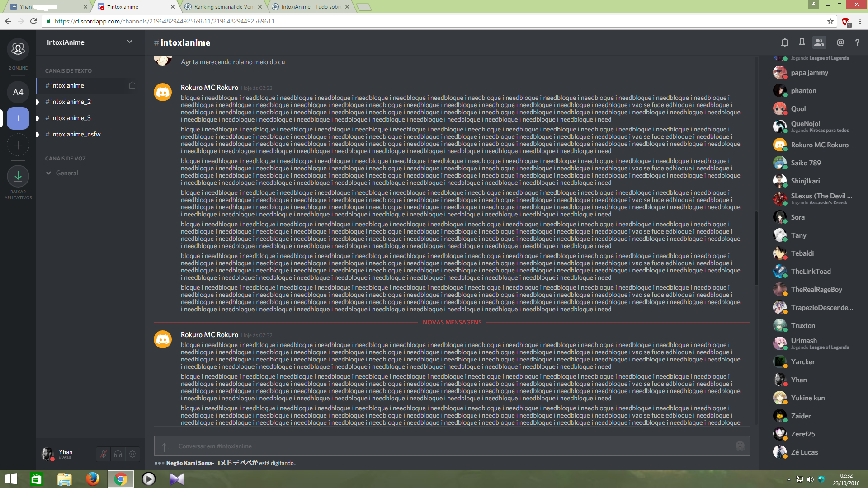Open notification settings bell icon
Image resolution: width=868 pixels, height=488 pixels.
[785, 42]
